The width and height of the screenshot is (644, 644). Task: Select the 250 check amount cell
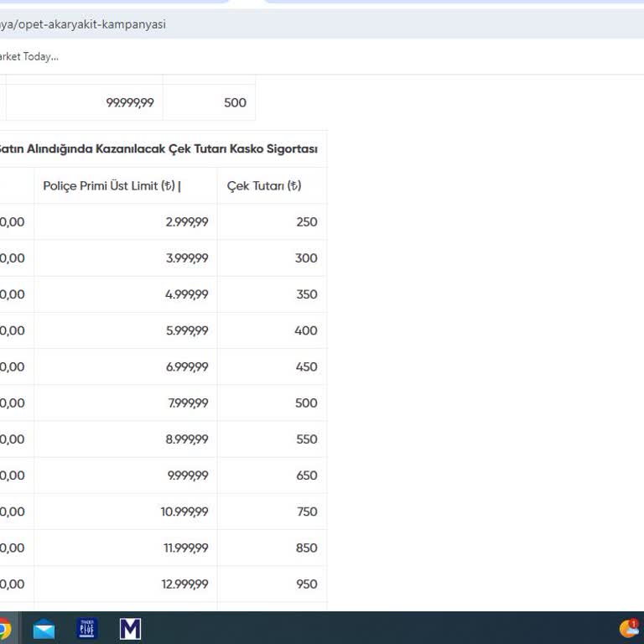pyautogui.click(x=306, y=222)
